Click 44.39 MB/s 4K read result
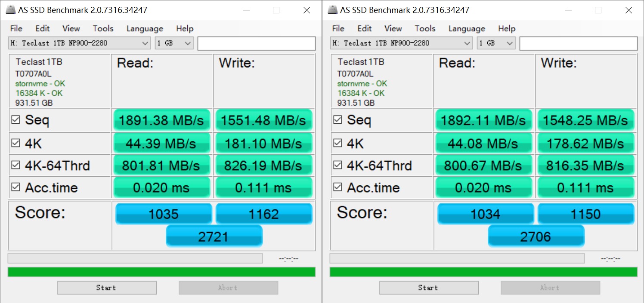This screenshot has height=303, width=644. [162, 143]
